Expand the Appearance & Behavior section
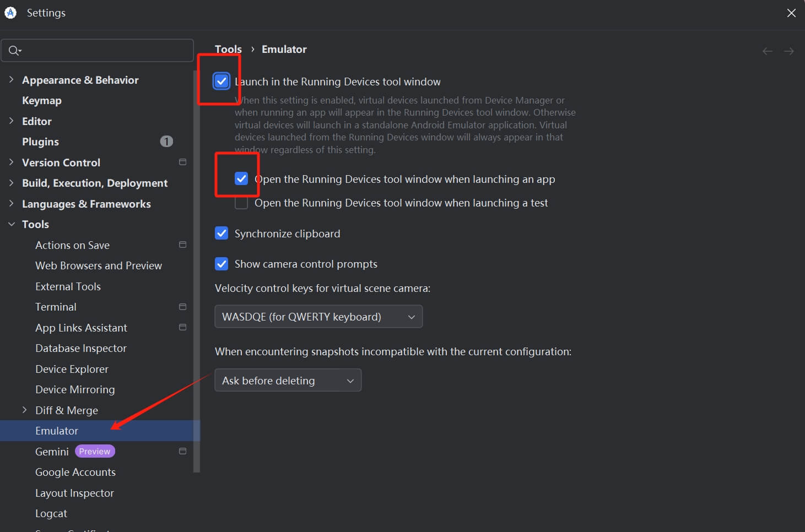The height and width of the screenshot is (532, 805). 12,79
